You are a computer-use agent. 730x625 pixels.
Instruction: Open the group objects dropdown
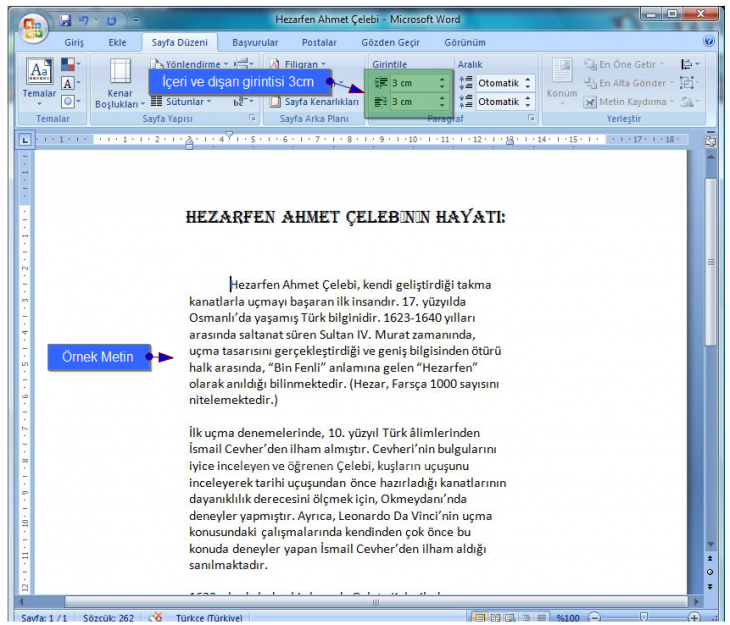(689, 83)
